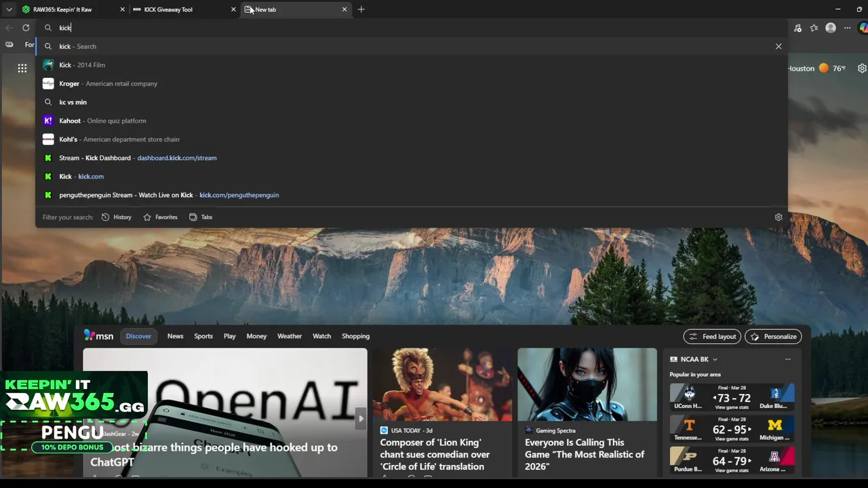This screenshot has height=488, width=868.
Task: Open the Settings and more ellipsis menu
Action: [x=847, y=28]
